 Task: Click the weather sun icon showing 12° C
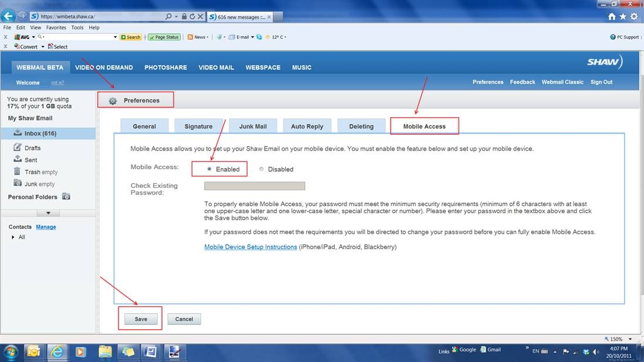coord(267,37)
